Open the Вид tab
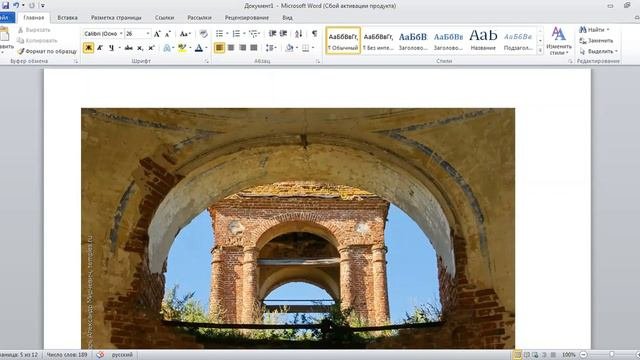 (287, 18)
